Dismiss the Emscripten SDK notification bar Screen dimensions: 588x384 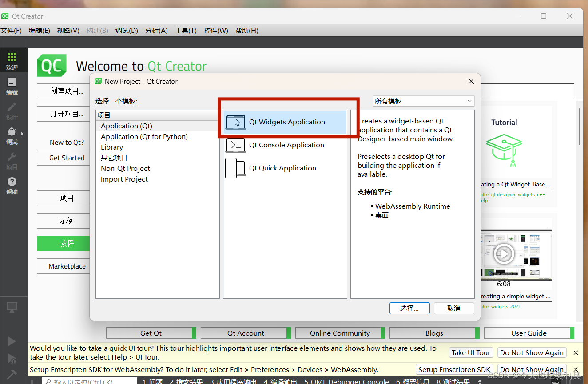click(x=576, y=369)
